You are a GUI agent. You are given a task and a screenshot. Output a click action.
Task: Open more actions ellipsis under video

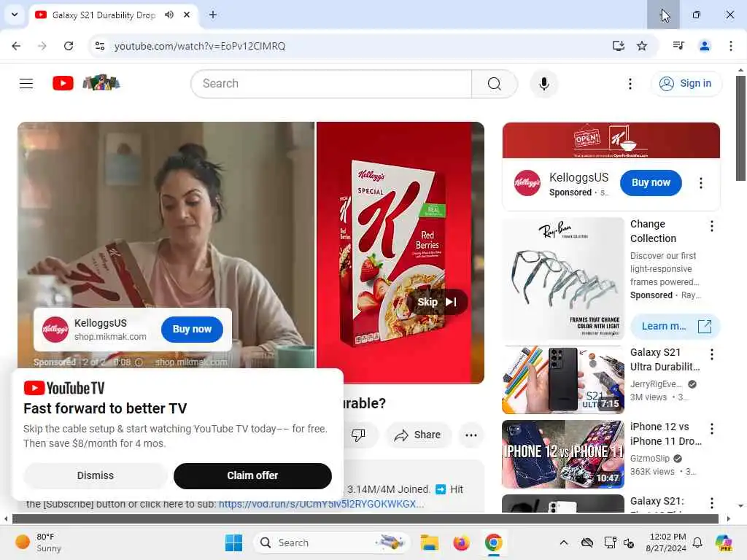point(471,435)
